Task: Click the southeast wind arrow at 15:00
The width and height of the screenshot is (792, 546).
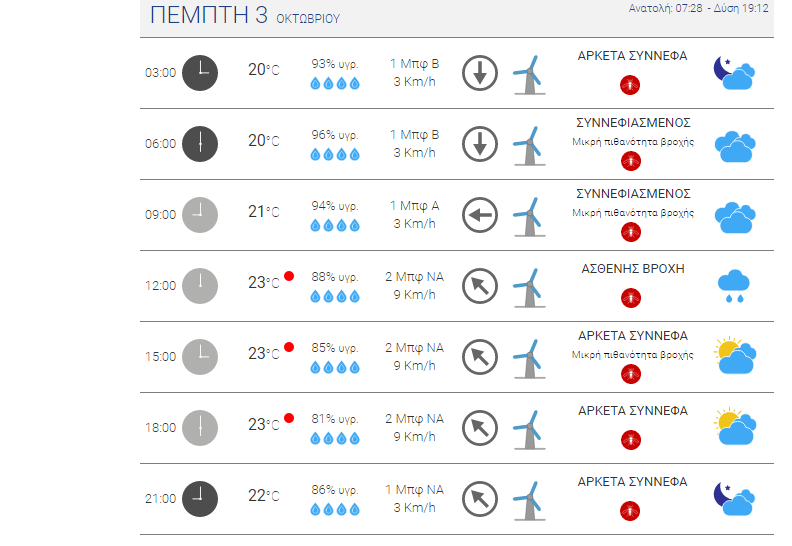Action: coord(480,357)
